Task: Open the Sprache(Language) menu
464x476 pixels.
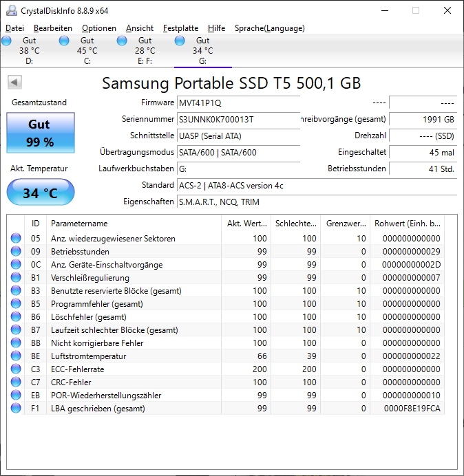Action: (270, 28)
